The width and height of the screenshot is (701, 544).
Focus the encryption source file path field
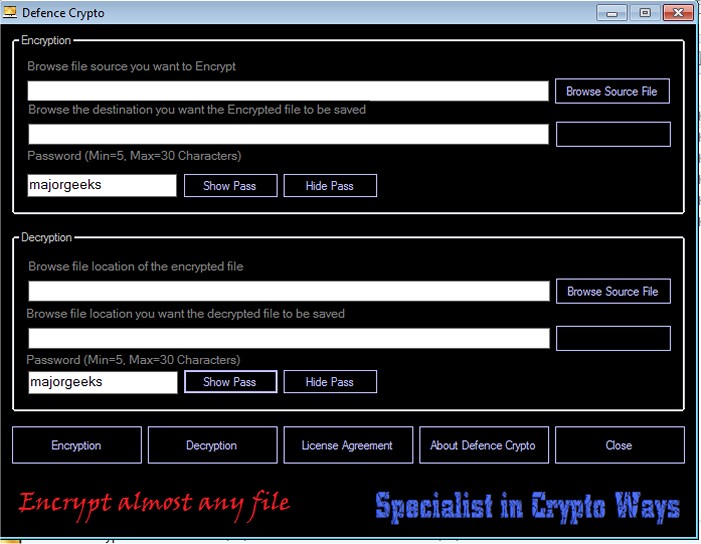(288, 91)
